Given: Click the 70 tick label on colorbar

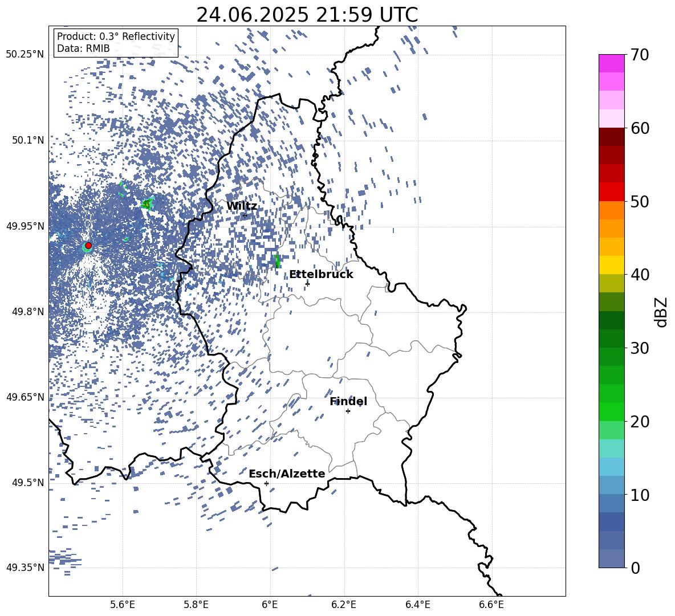Looking at the screenshot, I should (x=639, y=55).
